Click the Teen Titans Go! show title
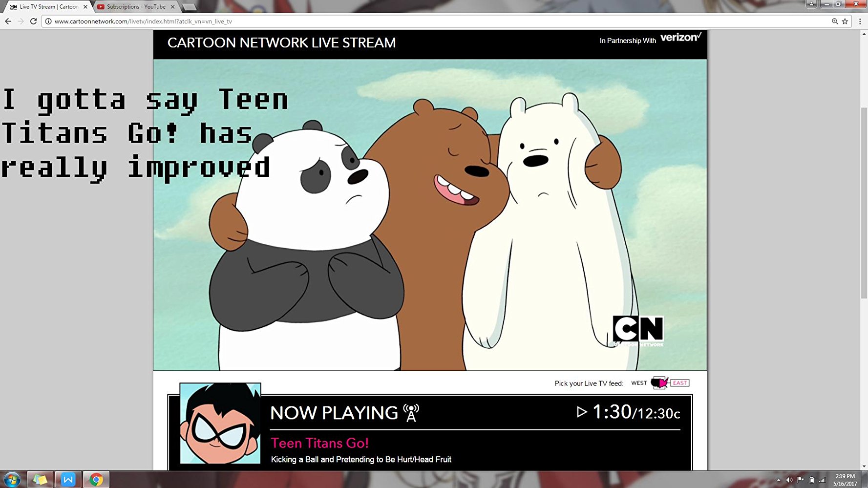The width and height of the screenshot is (868, 488). pos(320,443)
